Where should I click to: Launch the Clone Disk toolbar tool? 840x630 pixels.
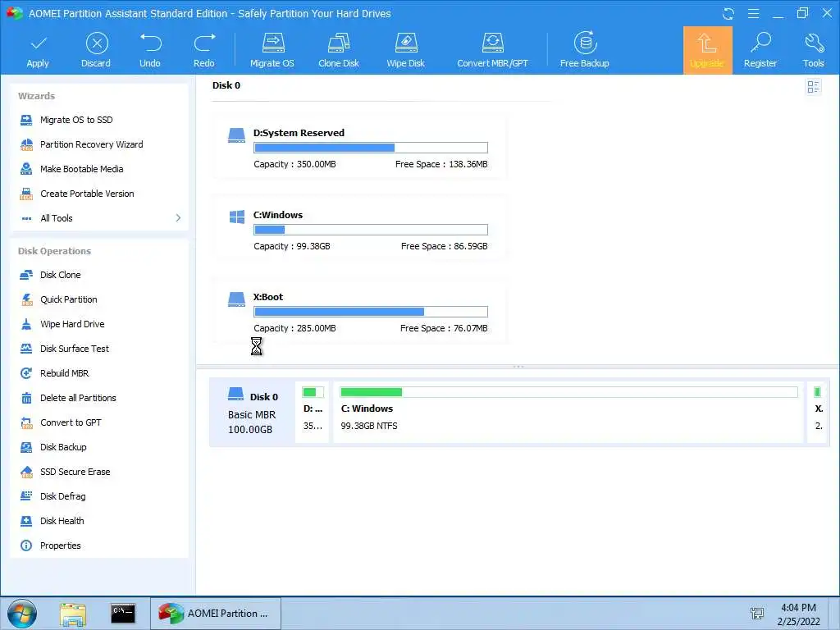pos(339,52)
